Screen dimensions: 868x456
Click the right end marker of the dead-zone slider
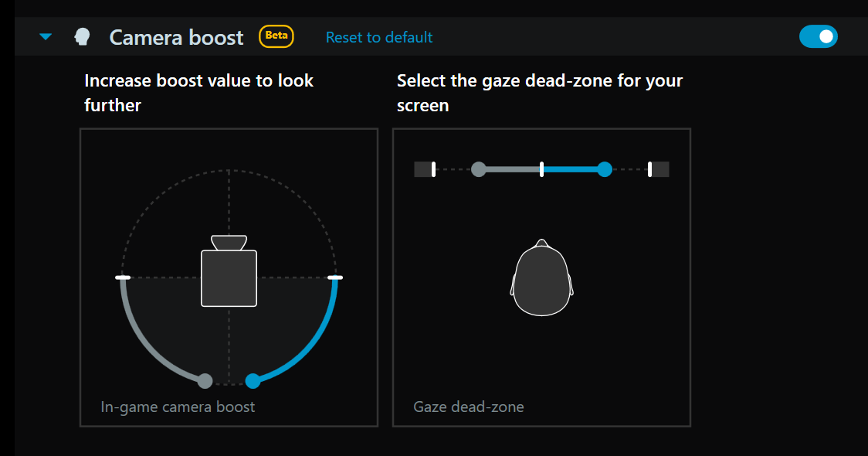pyautogui.click(x=658, y=168)
